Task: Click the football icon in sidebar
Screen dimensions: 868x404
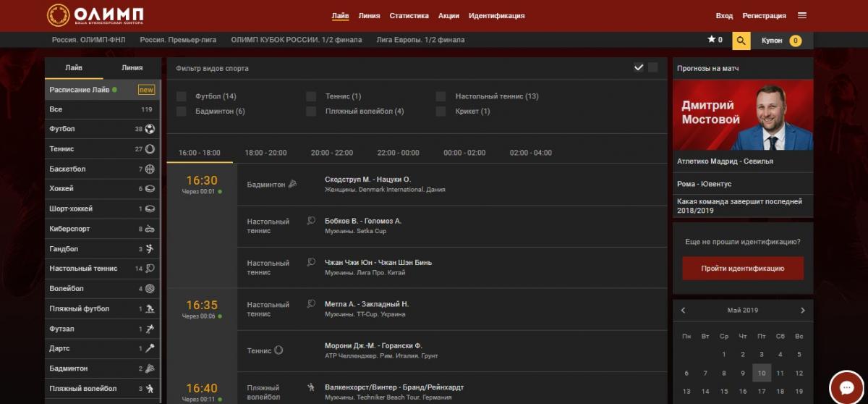Action: 150,129
